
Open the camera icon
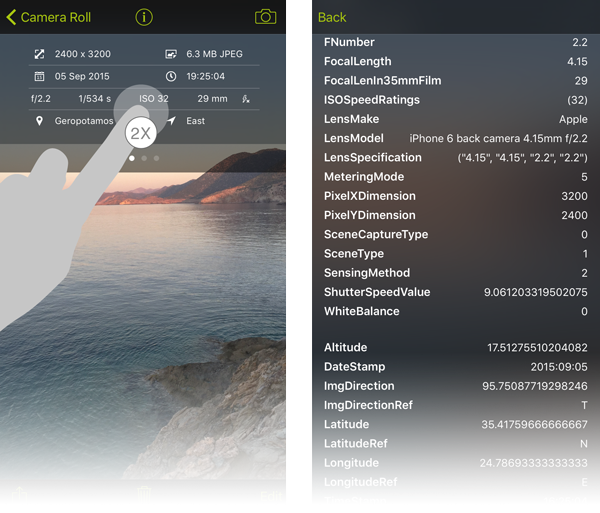click(265, 17)
